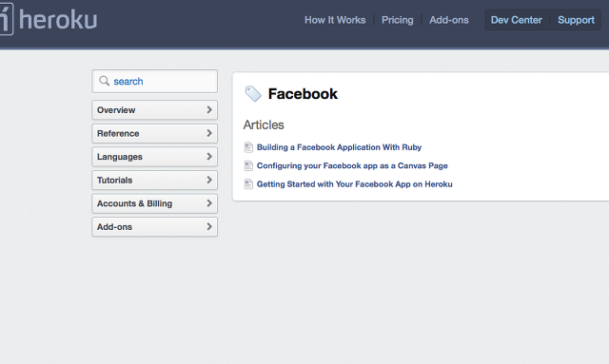This screenshot has width=609, height=364.
Task: Expand Accounts & Billing chevron
Action: (209, 203)
